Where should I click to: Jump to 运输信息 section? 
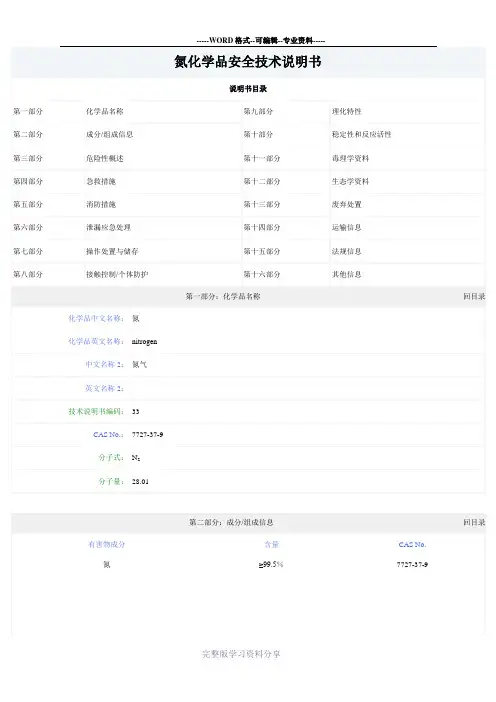tap(346, 227)
